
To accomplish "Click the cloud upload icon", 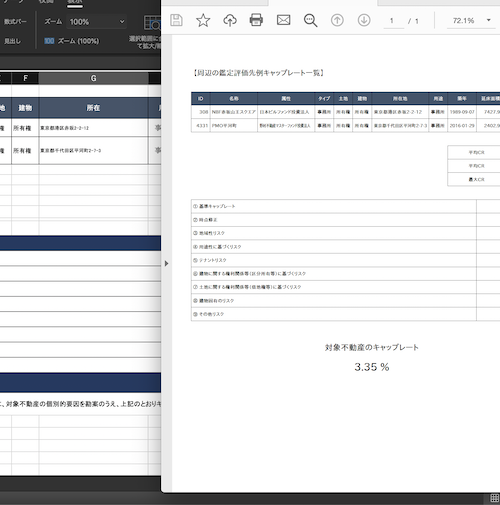I will click(x=230, y=20).
